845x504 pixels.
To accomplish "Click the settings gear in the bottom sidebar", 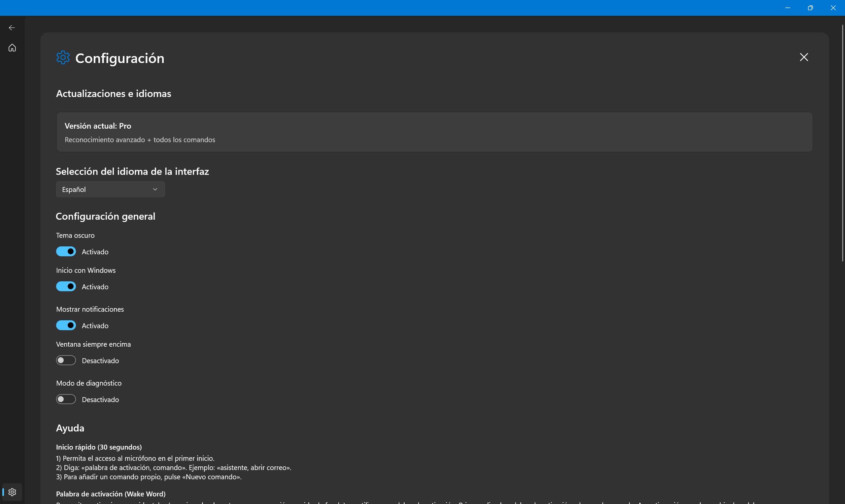I will tap(12, 492).
